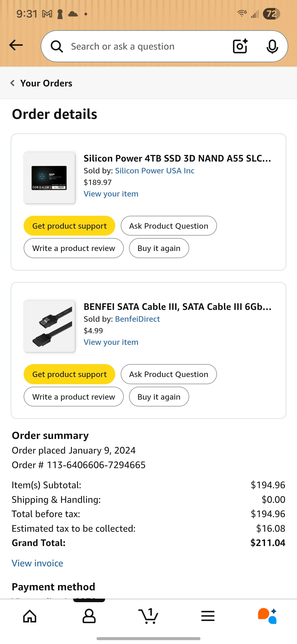This screenshot has width=297, height=644.
Task: Ask Product Question about SATA cable
Action: point(169,374)
